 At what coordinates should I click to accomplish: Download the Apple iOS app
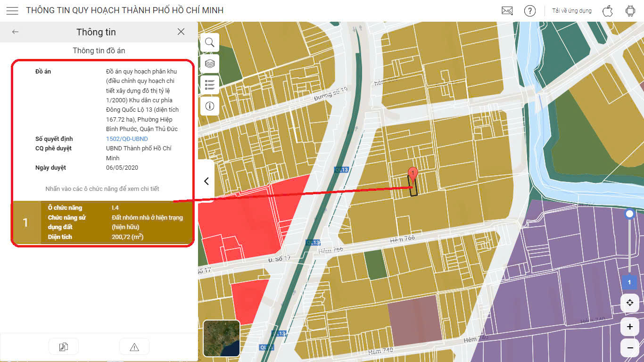(608, 11)
